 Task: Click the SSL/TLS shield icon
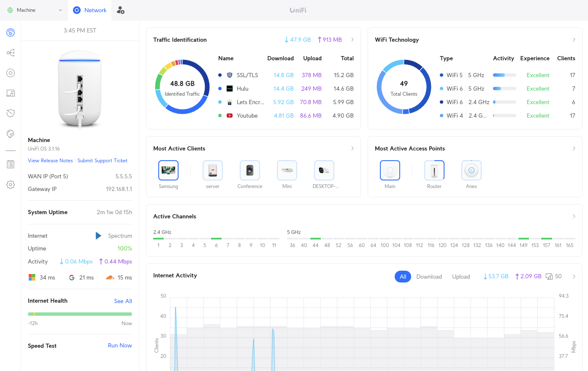[x=230, y=75]
